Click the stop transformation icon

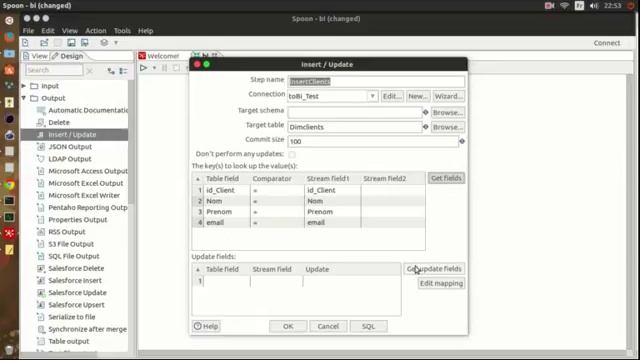tap(176, 68)
